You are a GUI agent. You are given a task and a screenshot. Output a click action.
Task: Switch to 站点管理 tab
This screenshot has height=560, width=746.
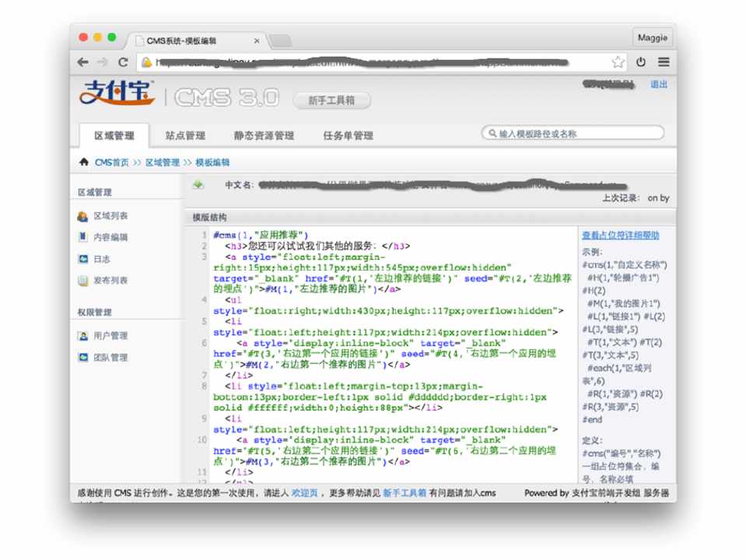click(185, 135)
